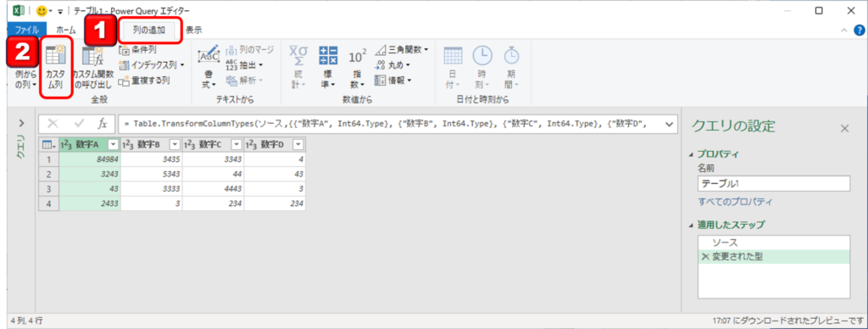The image size is (868, 329).
Task: Switch to the ホーム tab
Action: coord(65,30)
